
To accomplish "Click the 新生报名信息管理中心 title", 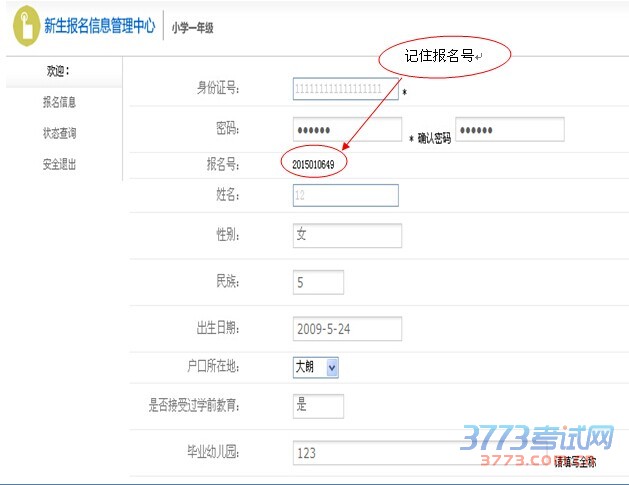I will coord(99,27).
